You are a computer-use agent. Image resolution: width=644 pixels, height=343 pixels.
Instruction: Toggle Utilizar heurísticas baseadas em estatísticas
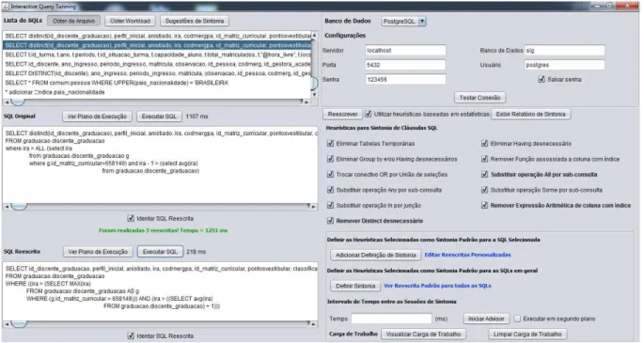click(369, 114)
